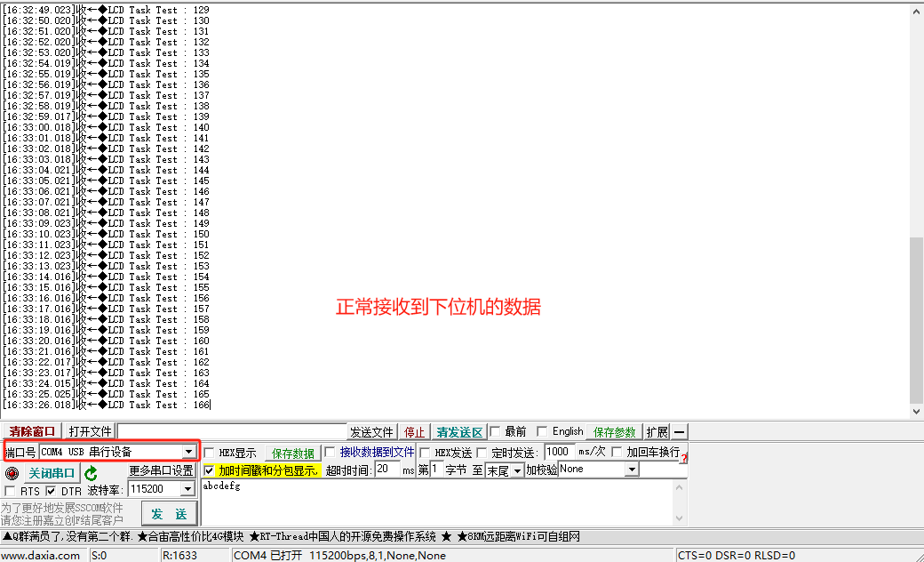Image resolution: width=924 pixels, height=562 pixels.
Task: Click the 停止 stop button
Action: pos(414,432)
